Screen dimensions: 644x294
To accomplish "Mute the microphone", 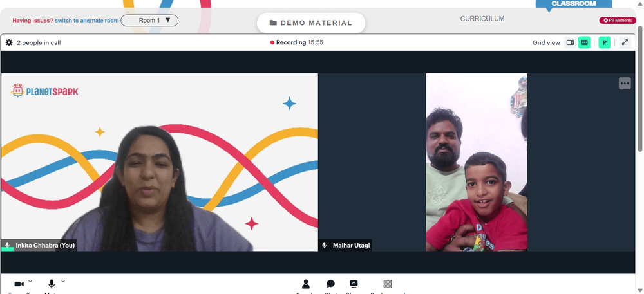I will tap(52, 284).
